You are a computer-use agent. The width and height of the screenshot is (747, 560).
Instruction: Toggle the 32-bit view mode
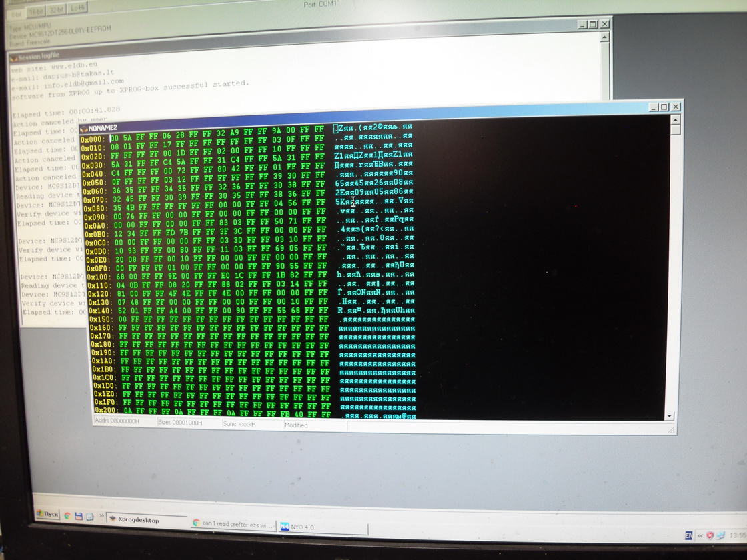(58, 8)
